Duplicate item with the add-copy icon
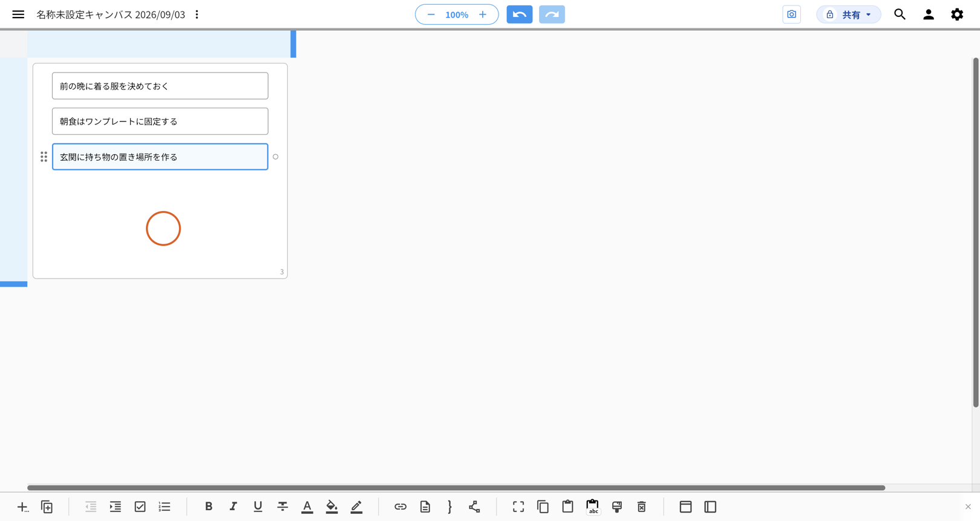Screen dimensions: 980x521 (47, 507)
